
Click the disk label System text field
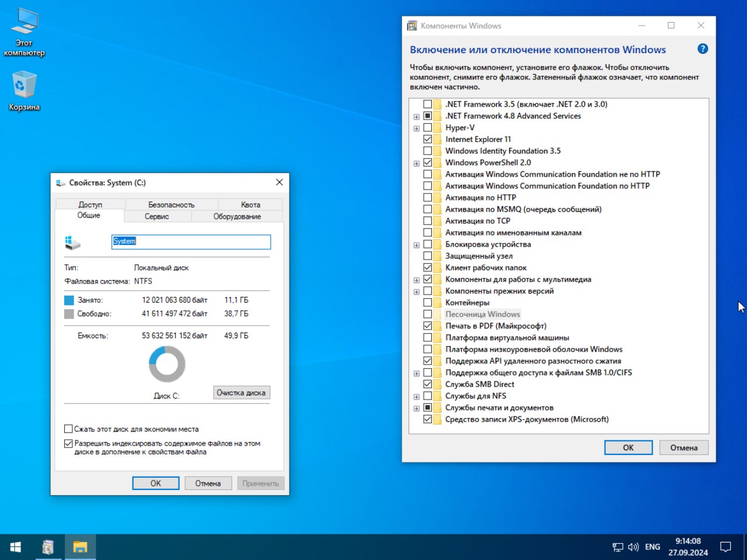(191, 242)
